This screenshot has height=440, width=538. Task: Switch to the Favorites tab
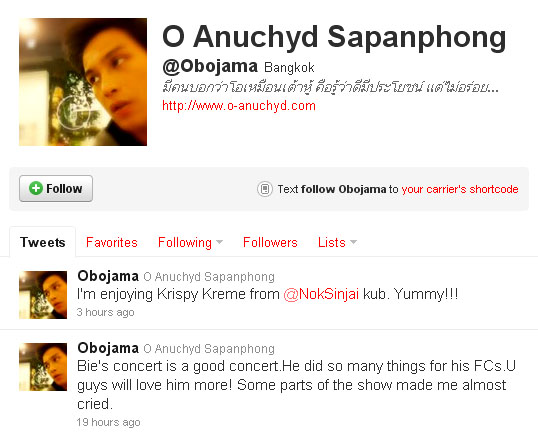pos(112,242)
